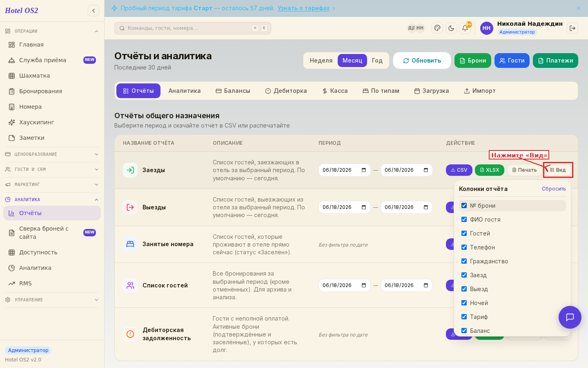This screenshot has height=368, width=588.
Task: Open the theme palette icon
Action: [437, 28]
